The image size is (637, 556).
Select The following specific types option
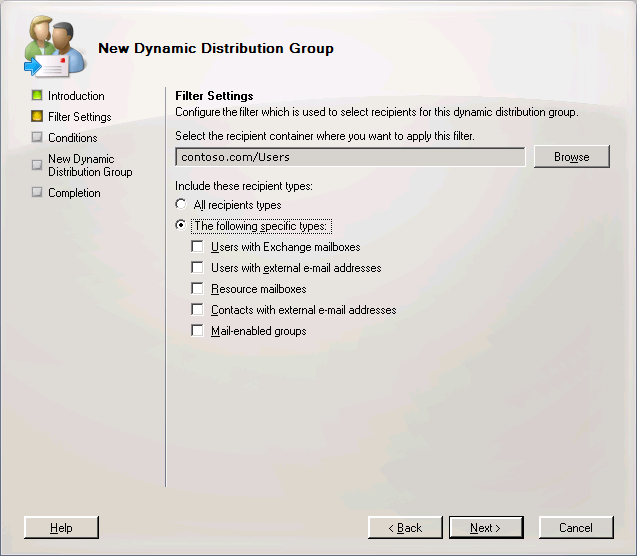tap(181, 225)
